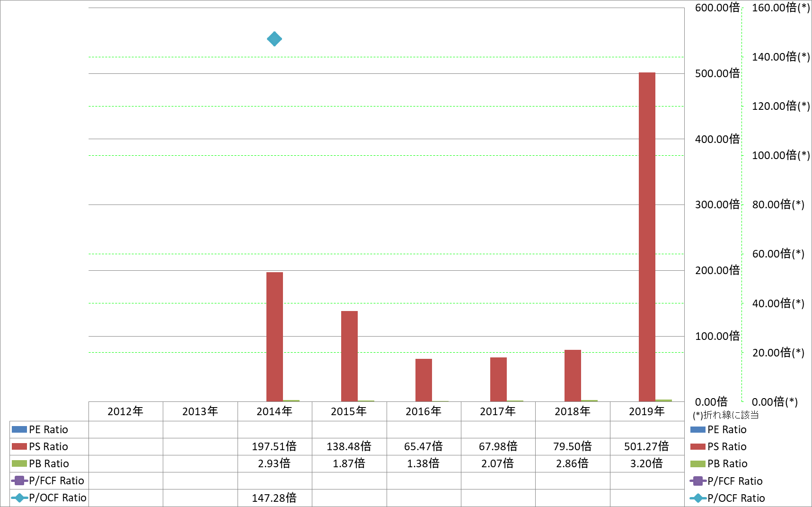Viewport: 812px width, 507px height.
Task: Select the 2013年 column header
Action: pyautogui.click(x=200, y=411)
